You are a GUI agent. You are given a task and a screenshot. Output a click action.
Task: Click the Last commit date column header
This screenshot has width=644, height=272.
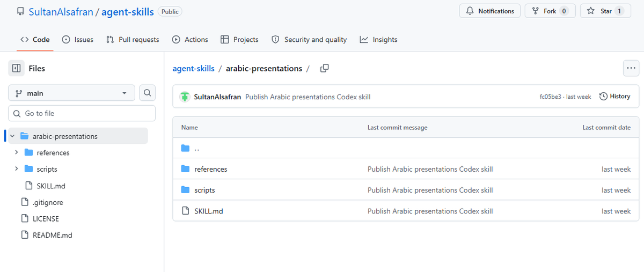(x=606, y=128)
